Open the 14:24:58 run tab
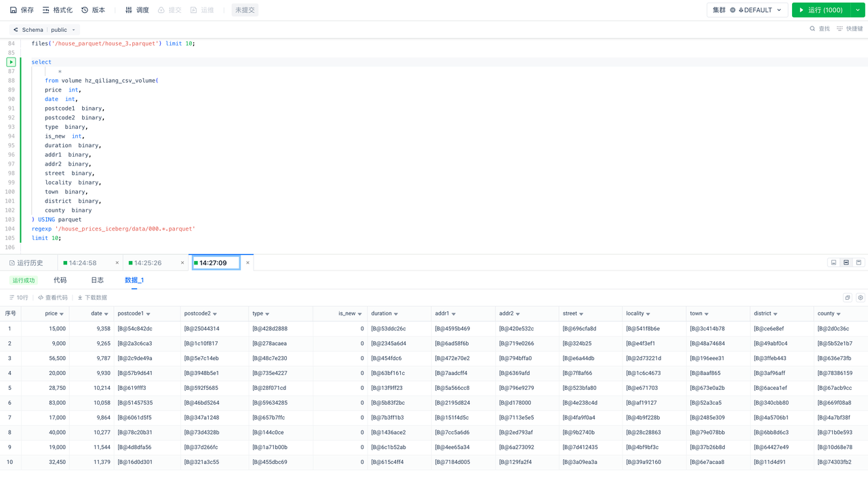 point(83,263)
